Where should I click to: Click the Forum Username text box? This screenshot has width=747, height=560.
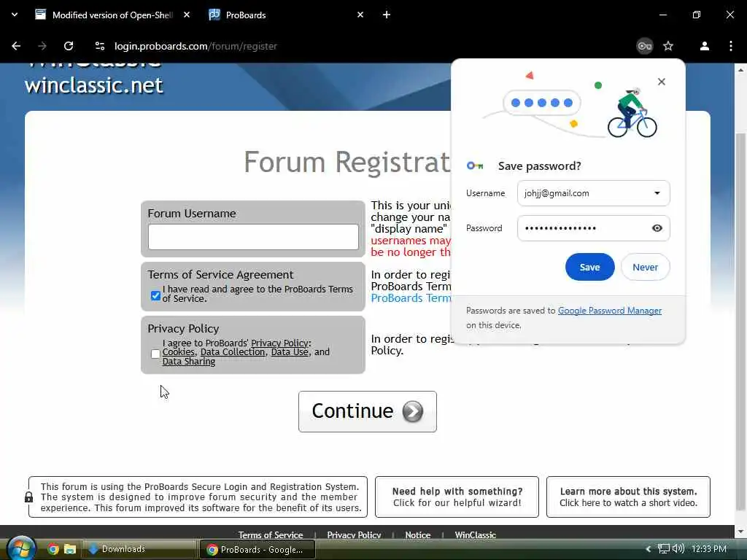tap(253, 237)
